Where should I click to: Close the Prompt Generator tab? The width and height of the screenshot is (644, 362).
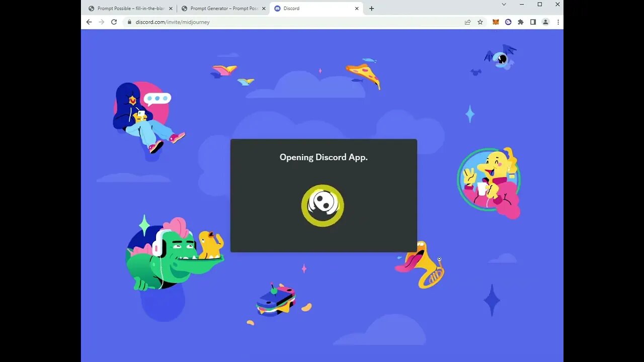(x=264, y=9)
